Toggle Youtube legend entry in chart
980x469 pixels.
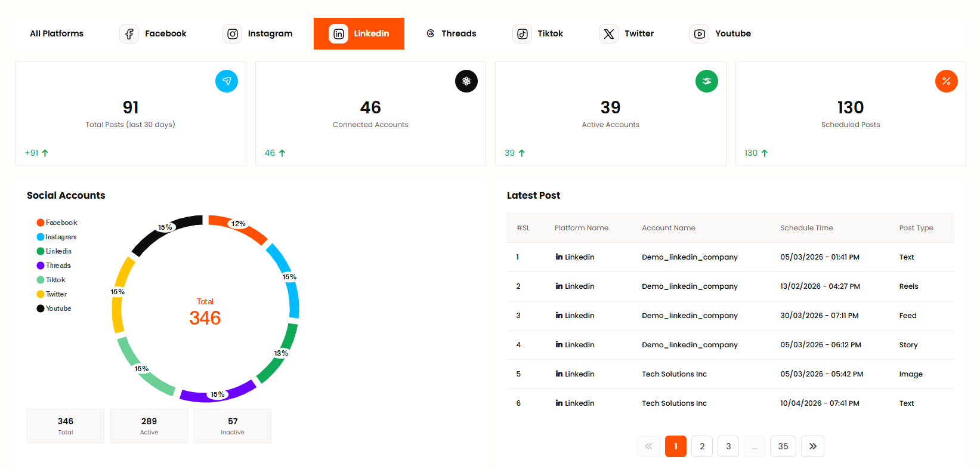(x=54, y=308)
